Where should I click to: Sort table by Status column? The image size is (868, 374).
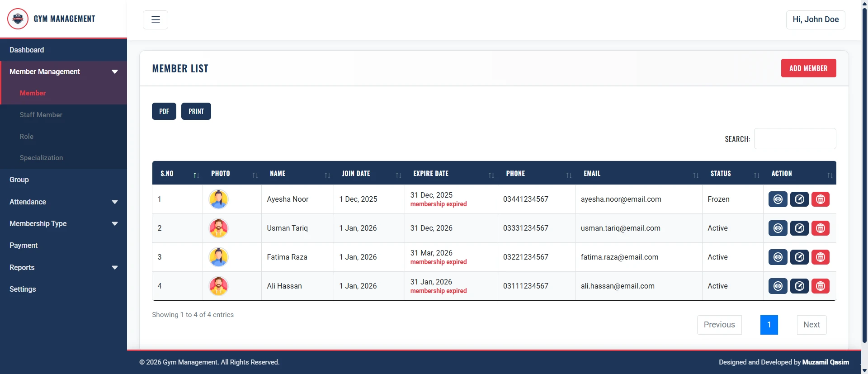point(732,173)
